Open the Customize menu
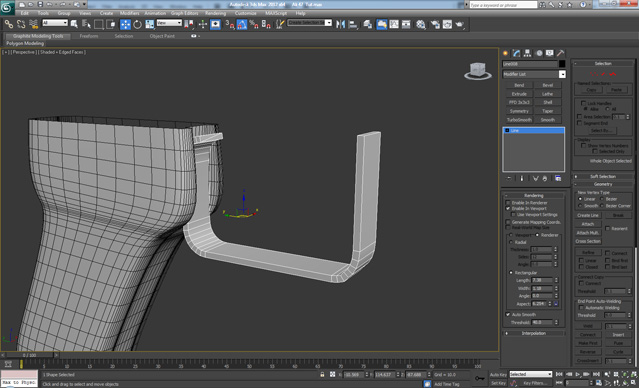Viewport: 639px width, 388px height. [246, 13]
